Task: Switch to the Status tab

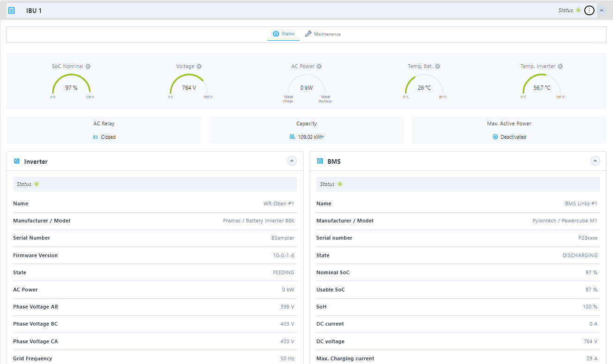Action: point(283,34)
